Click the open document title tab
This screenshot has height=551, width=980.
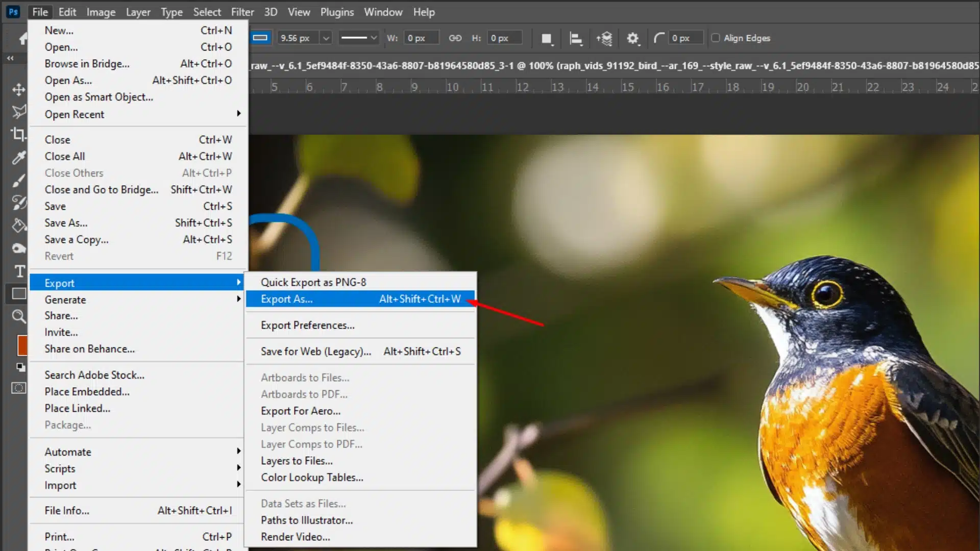615,65
